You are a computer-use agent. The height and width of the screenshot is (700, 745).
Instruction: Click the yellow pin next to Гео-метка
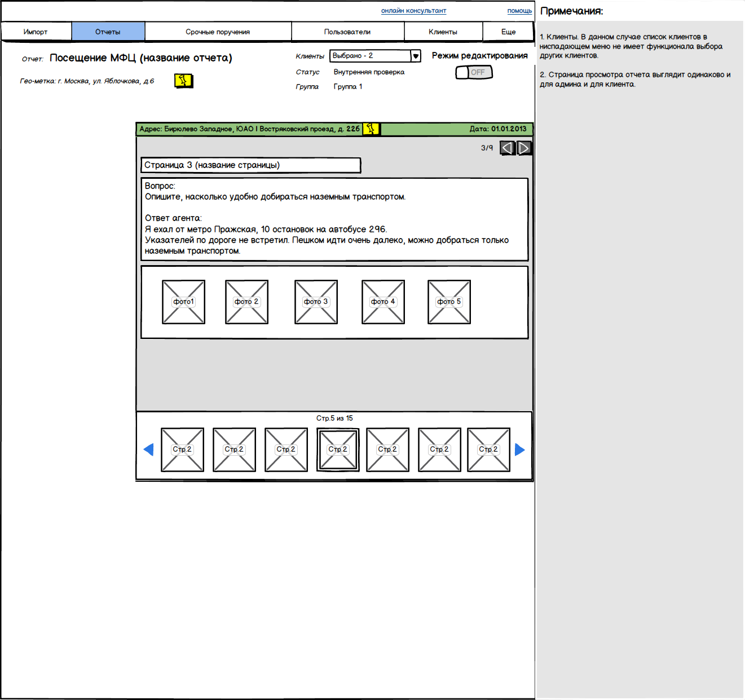(x=183, y=81)
